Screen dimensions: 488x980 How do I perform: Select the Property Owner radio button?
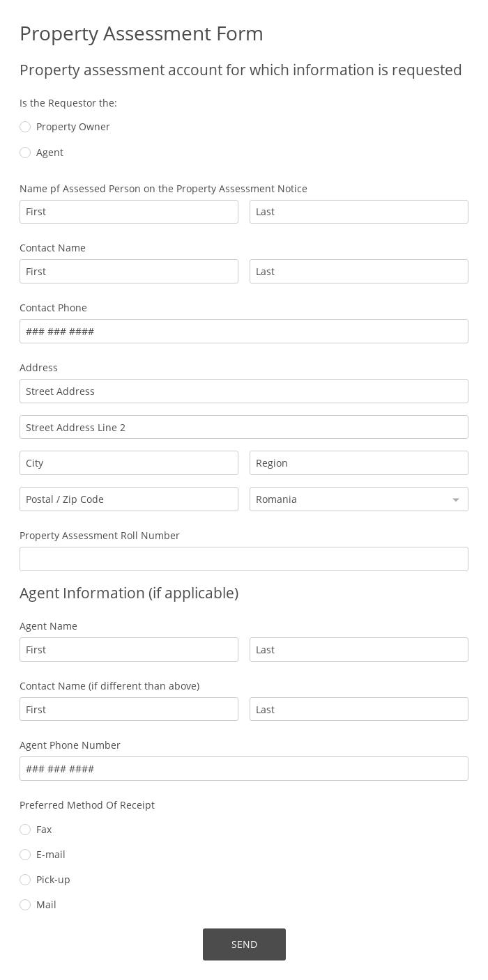click(25, 127)
